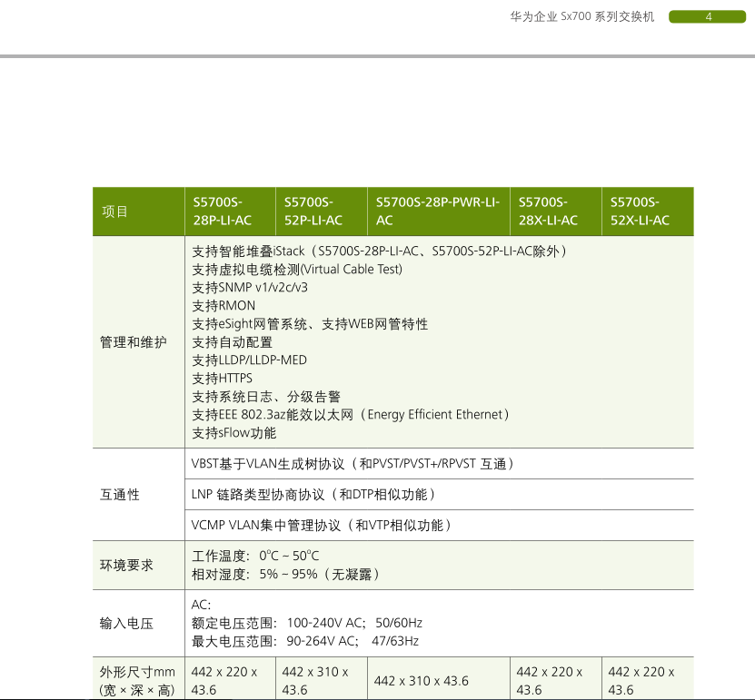Click the page header "华为企业 Sx700 系列交换机"
This screenshot has height=700, width=755.
[582, 17]
